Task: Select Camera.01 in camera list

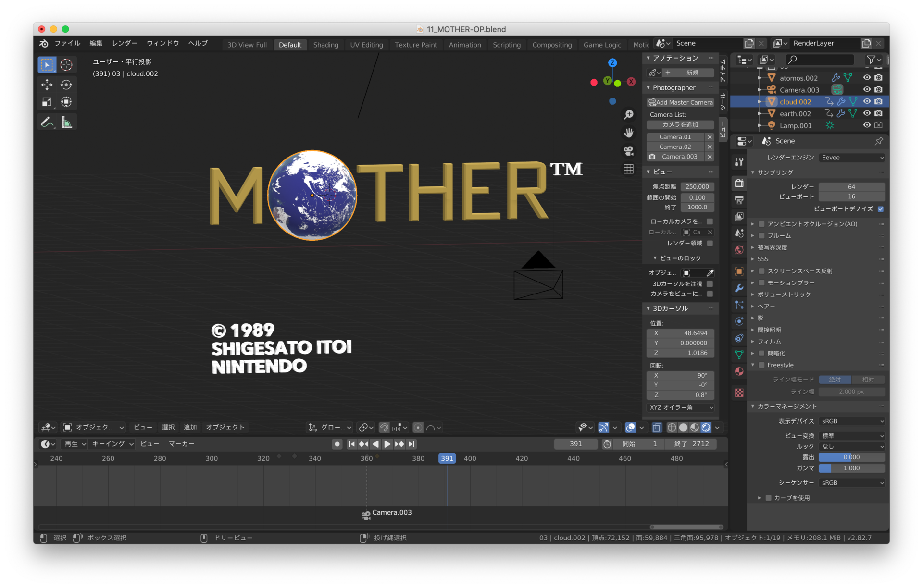Action: [675, 137]
